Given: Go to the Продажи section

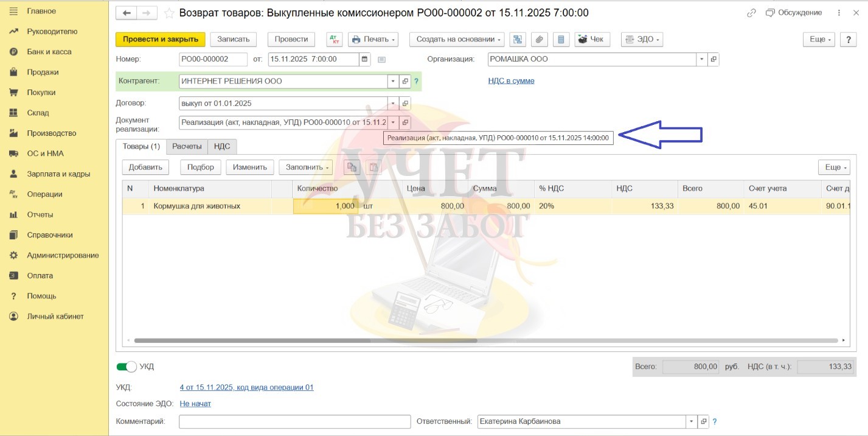Looking at the screenshot, I should [x=43, y=72].
